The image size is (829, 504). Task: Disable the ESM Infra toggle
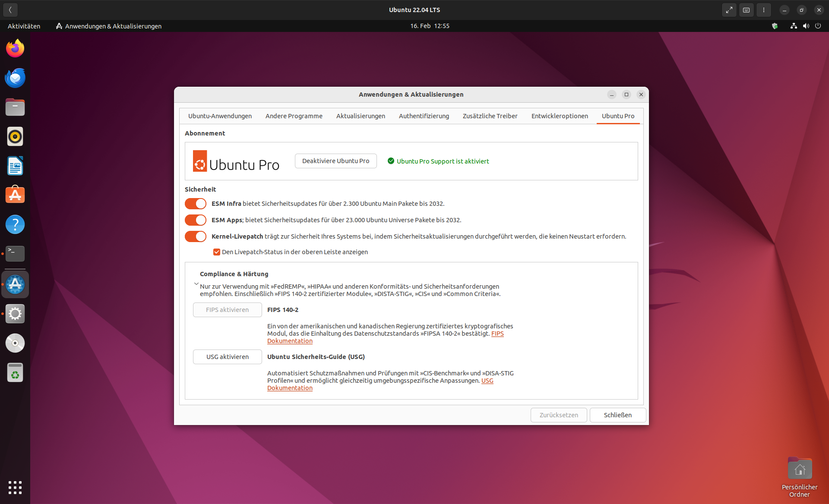click(196, 204)
